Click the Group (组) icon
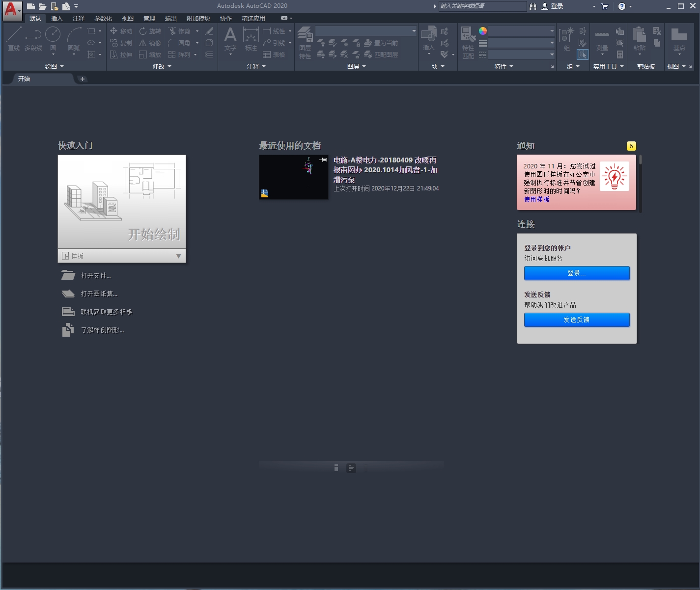Image resolution: width=700 pixels, height=590 pixels. coord(566,39)
